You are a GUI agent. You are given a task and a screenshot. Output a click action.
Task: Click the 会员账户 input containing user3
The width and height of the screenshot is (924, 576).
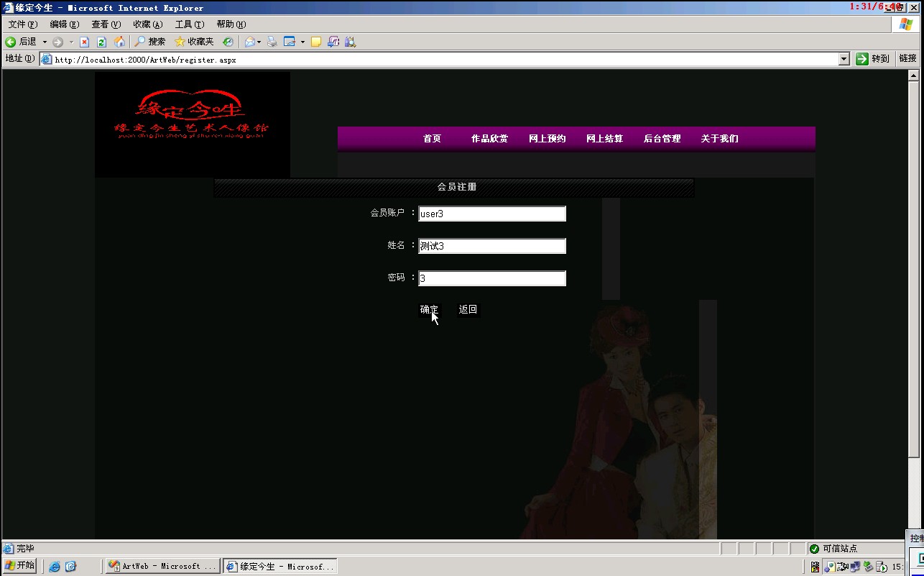492,214
